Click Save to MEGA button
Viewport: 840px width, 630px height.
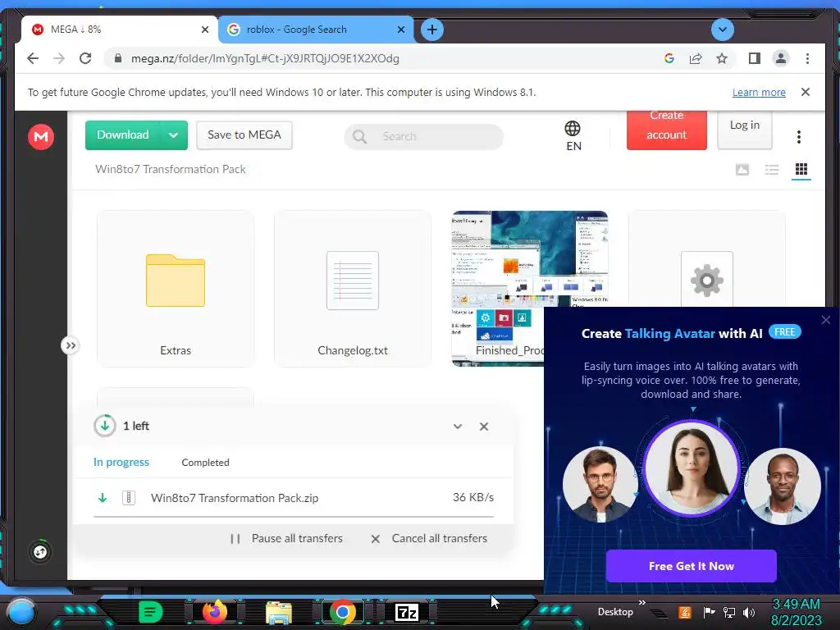click(x=244, y=135)
